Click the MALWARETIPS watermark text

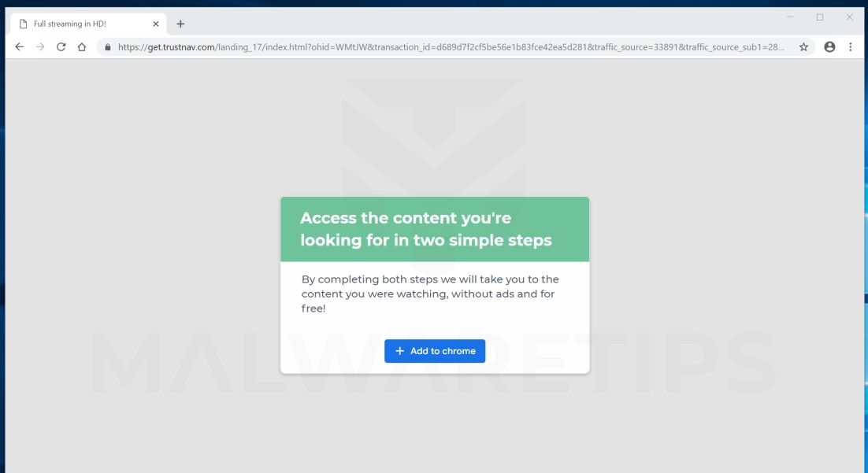433,362
